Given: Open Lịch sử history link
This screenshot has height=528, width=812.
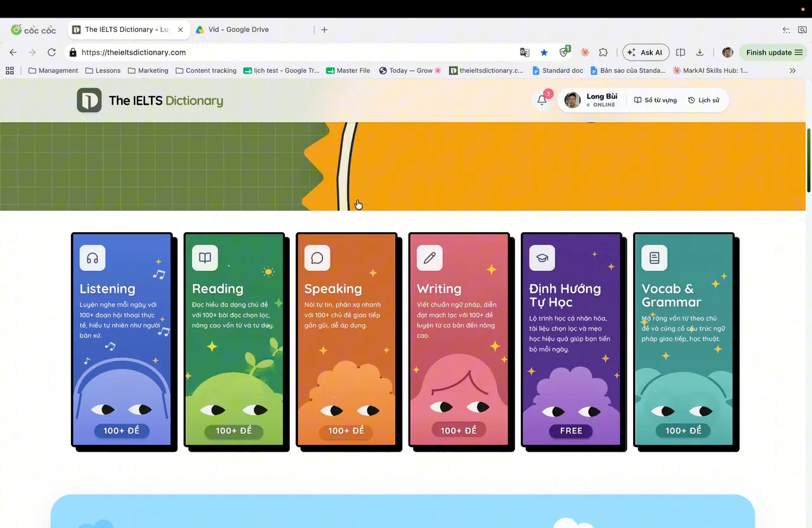Looking at the screenshot, I should tap(704, 100).
